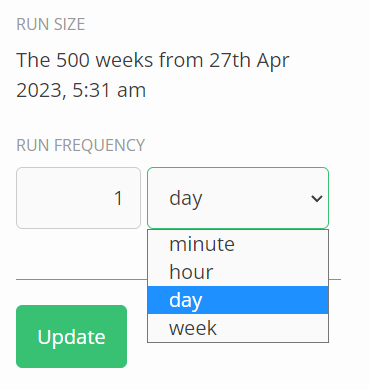Click '27th Apr' in the run size description
The image size is (369, 389).
coord(249,61)
